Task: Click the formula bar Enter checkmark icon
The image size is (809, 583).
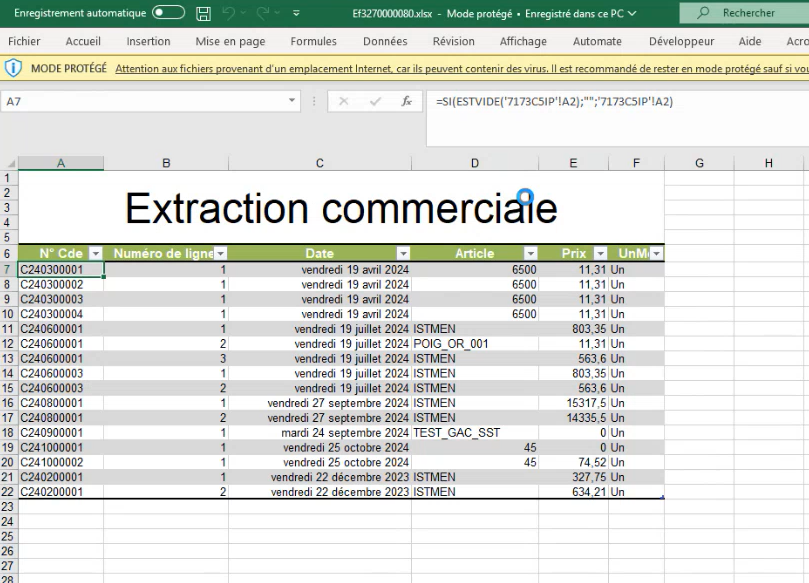Action: pos(375,102)
